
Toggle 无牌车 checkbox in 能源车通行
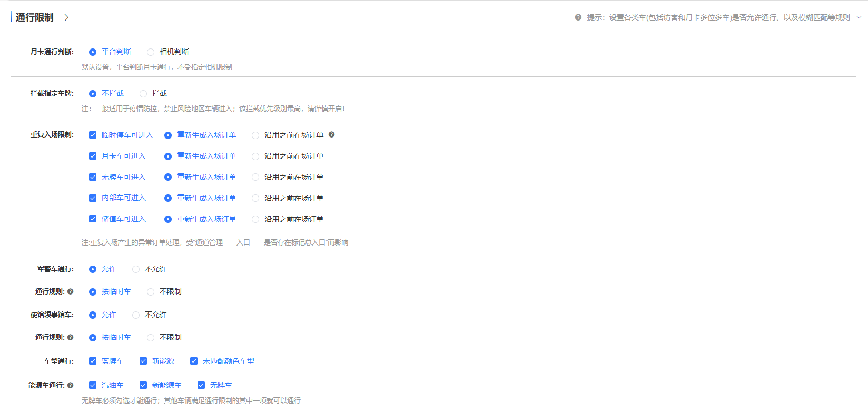tap(201, 385)
